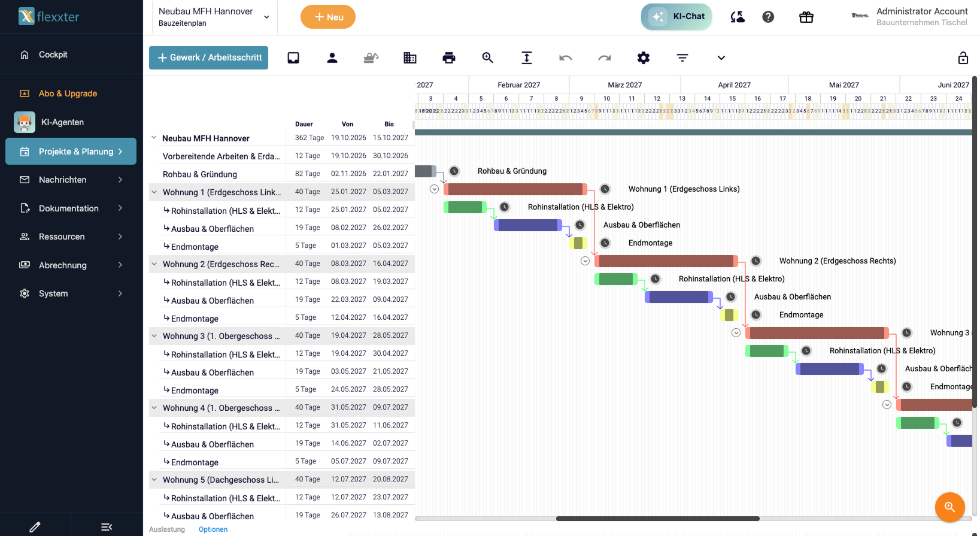Click the tablet view icon
This screenshot has height=536, width=980.
click(293, 57)
